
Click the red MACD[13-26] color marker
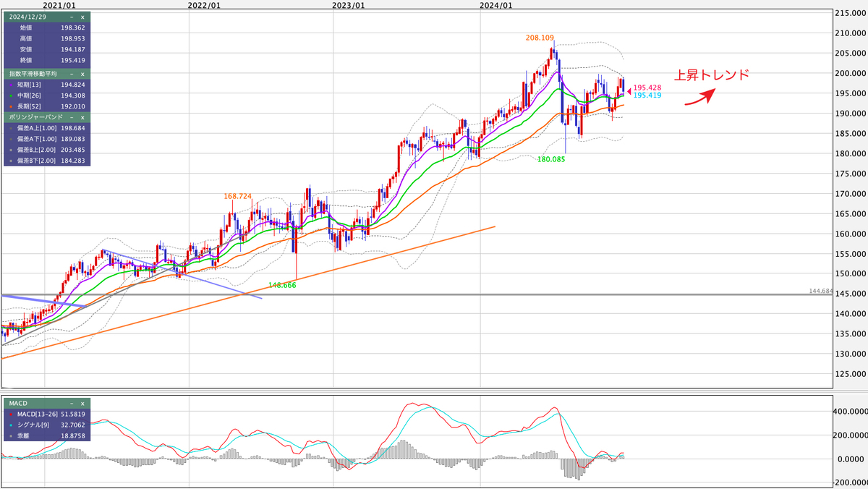[x=9, y=414]
